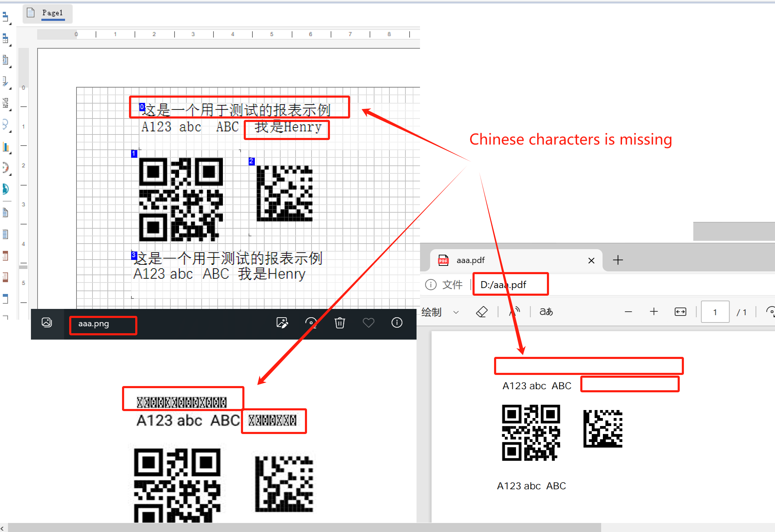Select the barcode (QR) object tool in sidebar

coord(5,103)
